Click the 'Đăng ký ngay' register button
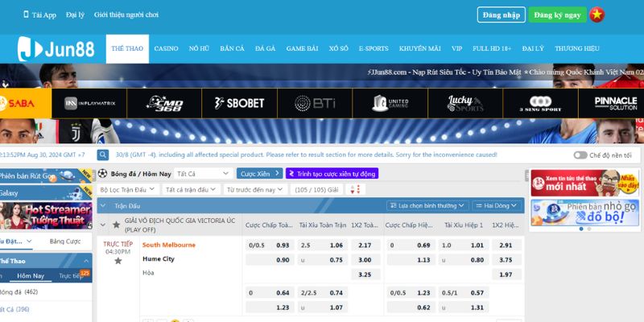This screenshot has width=644, height=322. 557,14
